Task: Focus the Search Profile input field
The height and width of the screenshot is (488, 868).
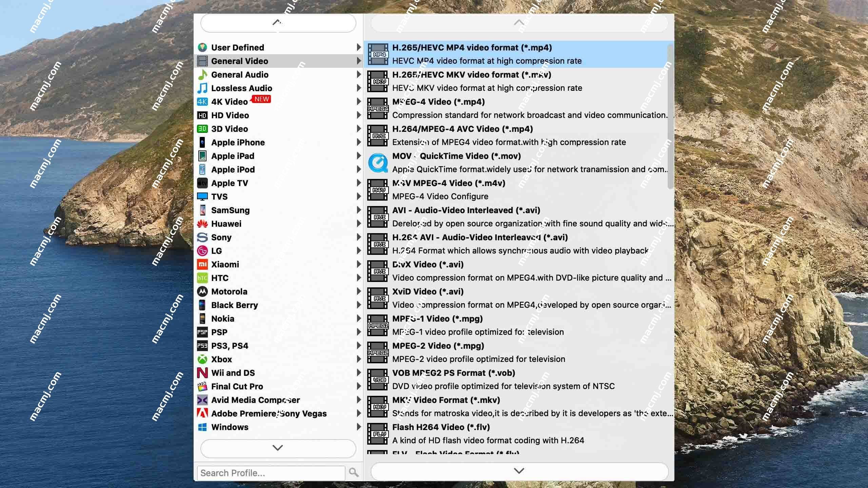Action: pyautogui.click(x=271, y=473)
